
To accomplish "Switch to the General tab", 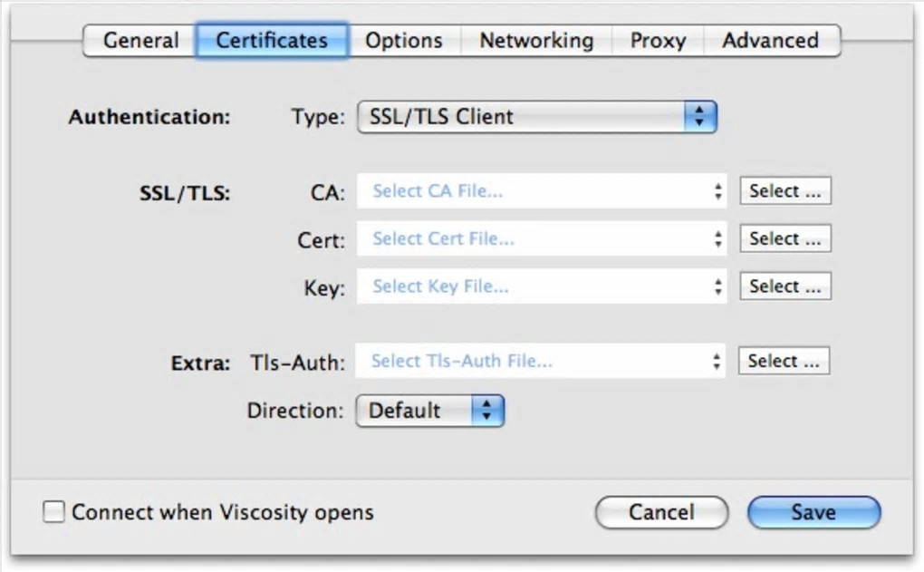I will pyautogui.click(x=140, y=41).
